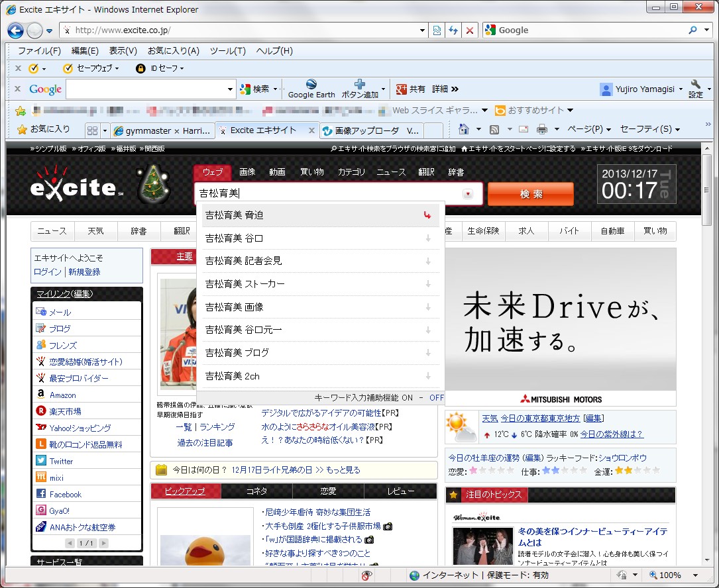Open the Twitter link in My Links
Viewport: 719px width, 588px height.
pyautogui.click(x=61, y=461)
